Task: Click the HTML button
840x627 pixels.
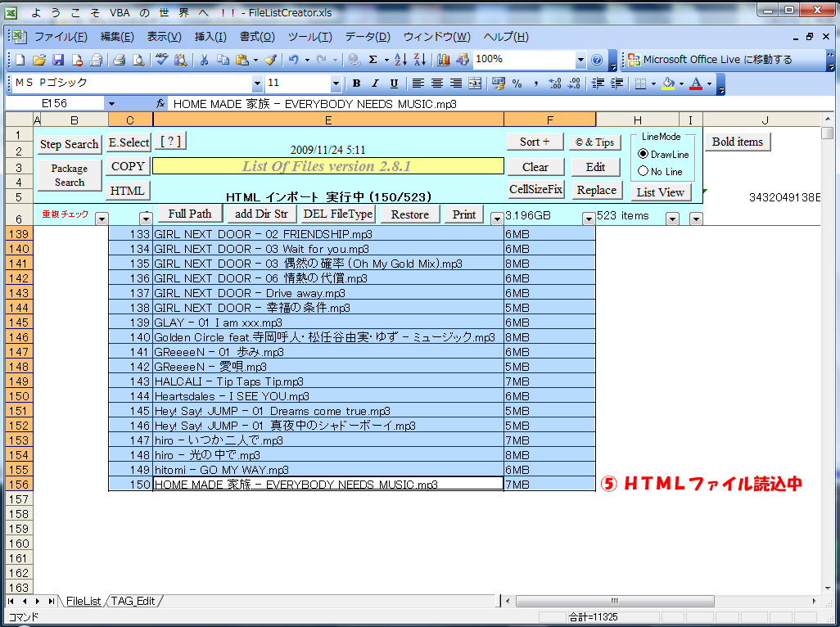Action: coord(128,191)
